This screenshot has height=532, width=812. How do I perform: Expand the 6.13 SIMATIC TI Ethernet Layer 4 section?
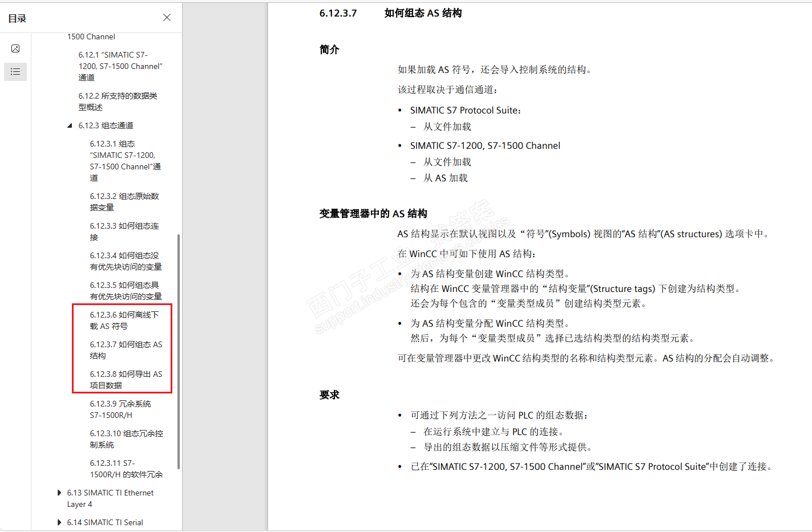point(59,493)
